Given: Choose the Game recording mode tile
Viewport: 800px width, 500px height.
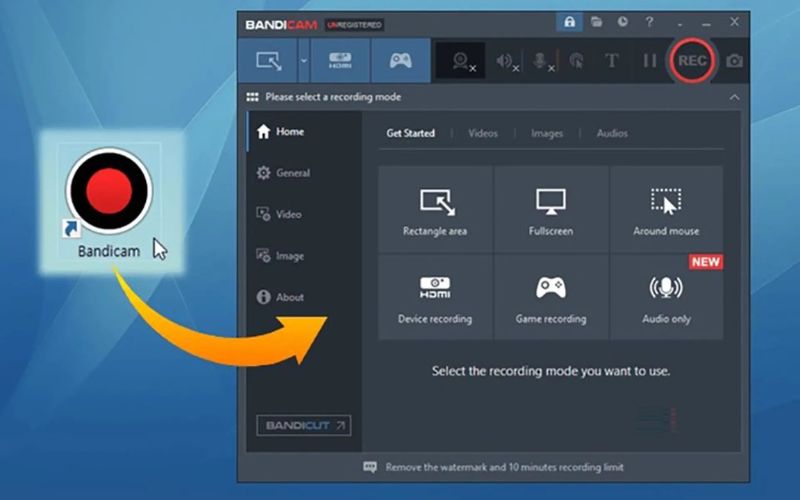Looking at the screenshot, I should pos(551,297).
